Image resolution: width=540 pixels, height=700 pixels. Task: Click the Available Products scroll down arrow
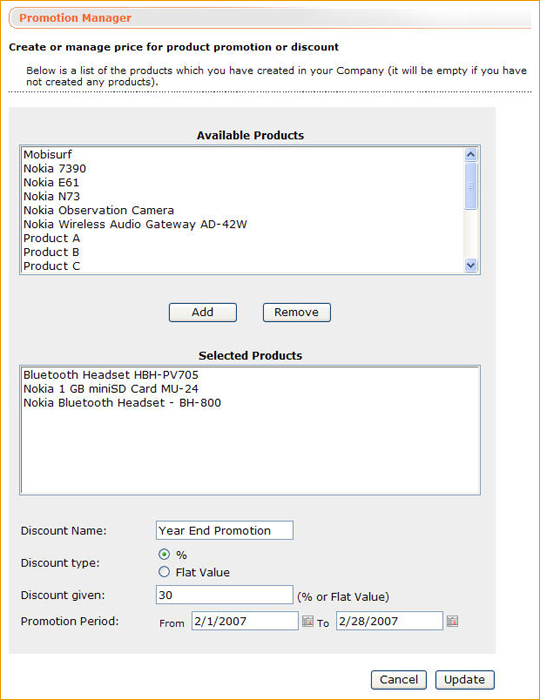pyautogui.click(x=470, y=265)
